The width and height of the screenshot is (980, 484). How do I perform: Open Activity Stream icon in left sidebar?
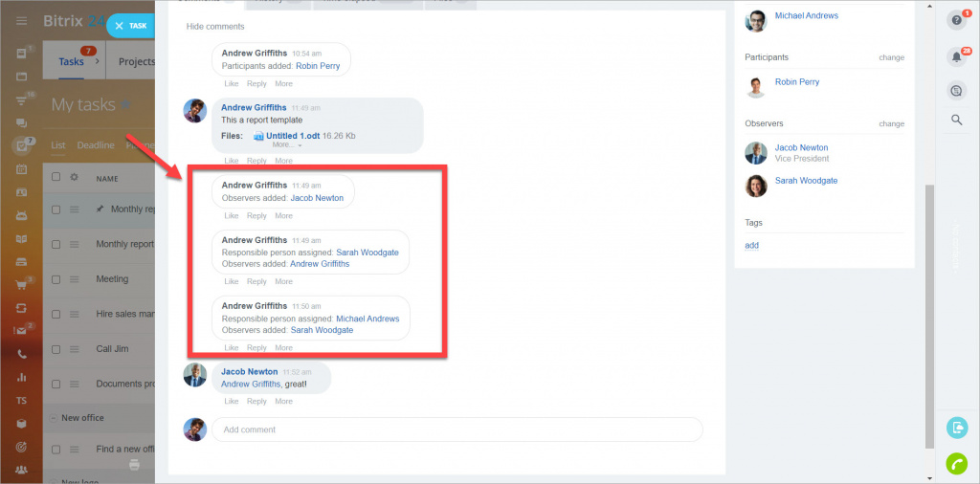21,55
